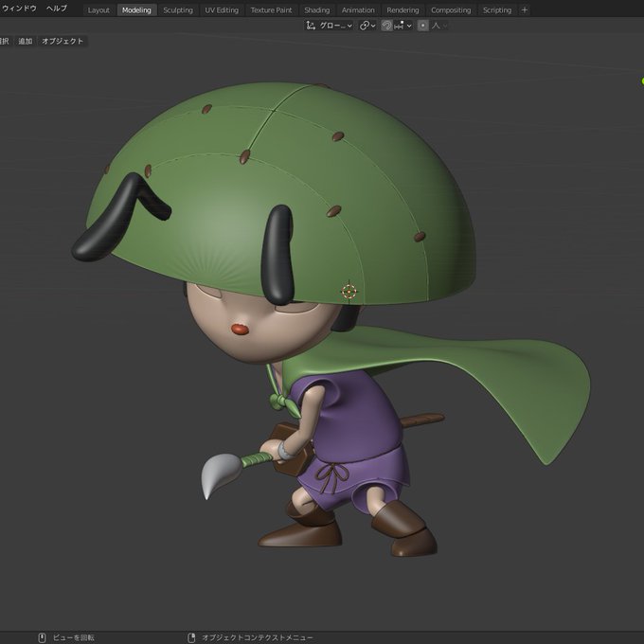Open the ヘルプ (Help) menu
The height and width of the screenshot is (644, 644).
tap(57, 9)
